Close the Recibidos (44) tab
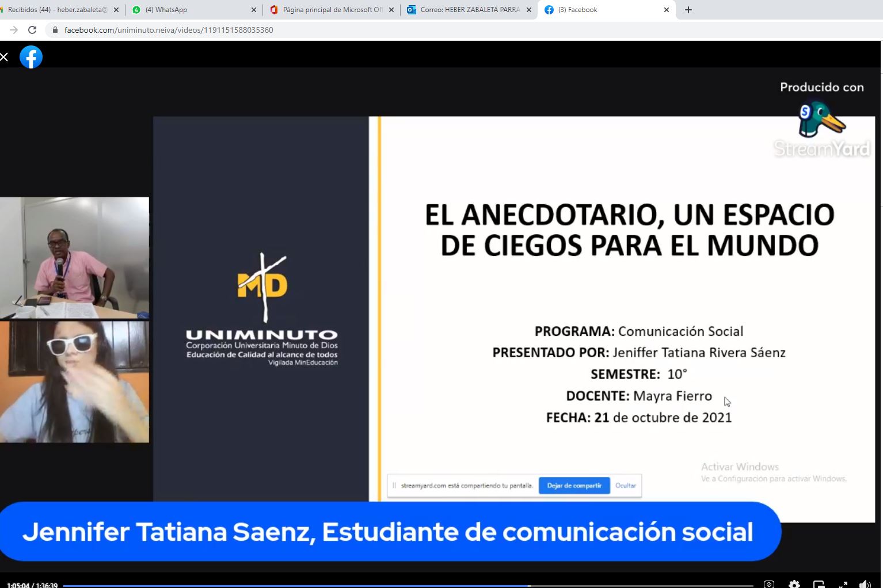 (x=116, y=10)
